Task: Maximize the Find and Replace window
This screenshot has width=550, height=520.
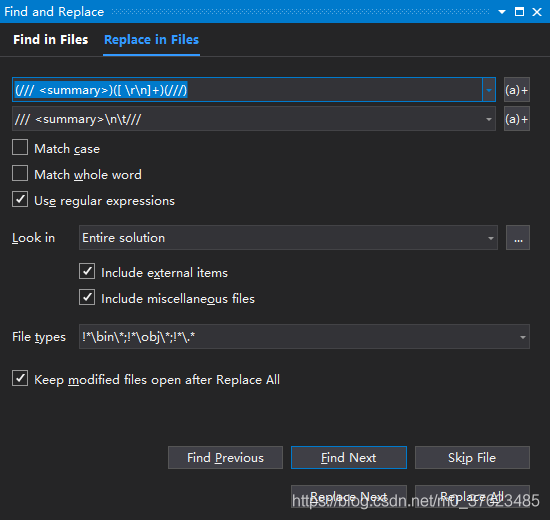Action: [519, 12]
